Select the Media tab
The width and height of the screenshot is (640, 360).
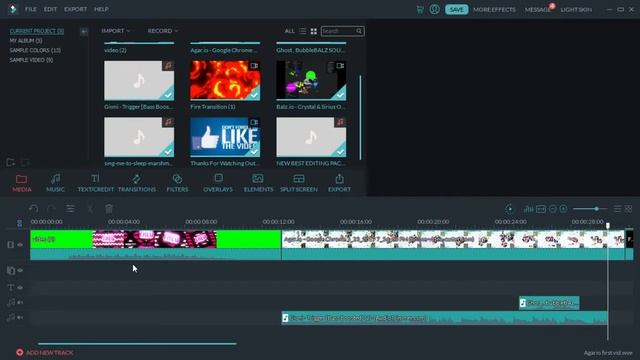pos(22,183)
